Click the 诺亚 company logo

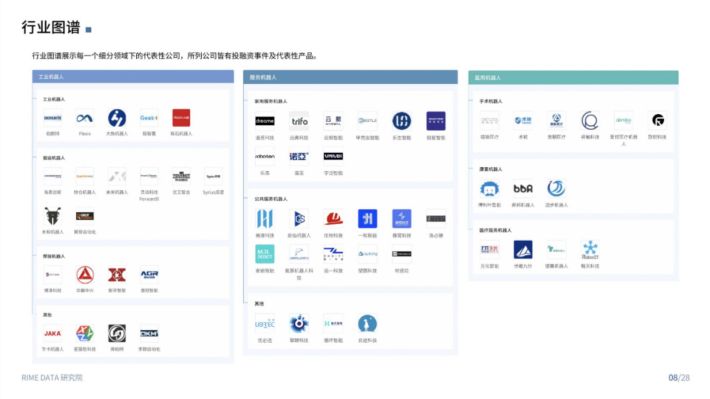click(x=299, y=156)
